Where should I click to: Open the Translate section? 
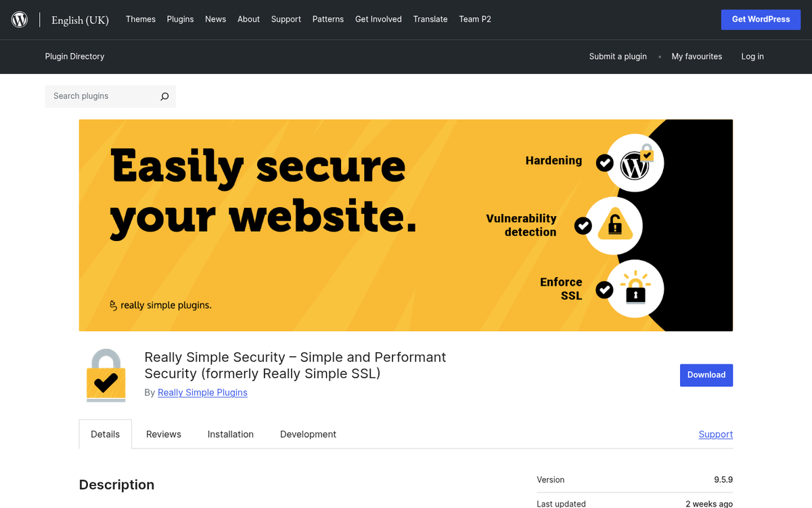[430, 19]
